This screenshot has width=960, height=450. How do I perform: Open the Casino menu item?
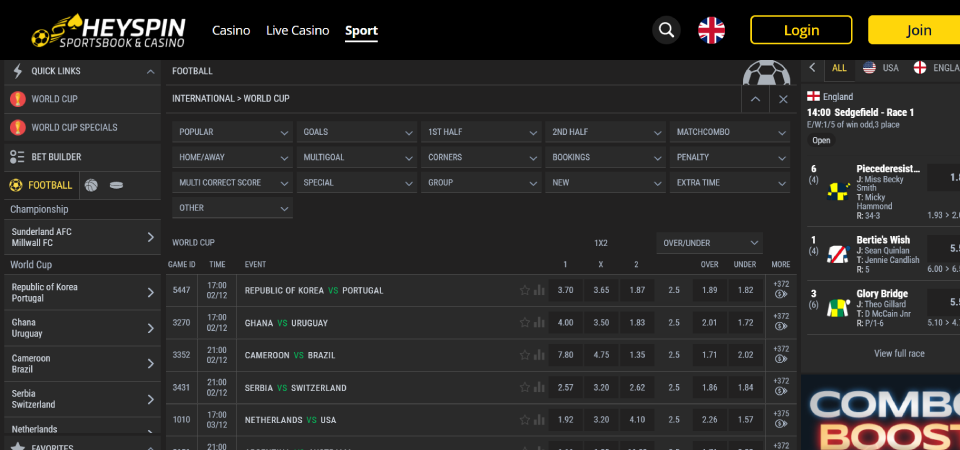coord(231,30)
